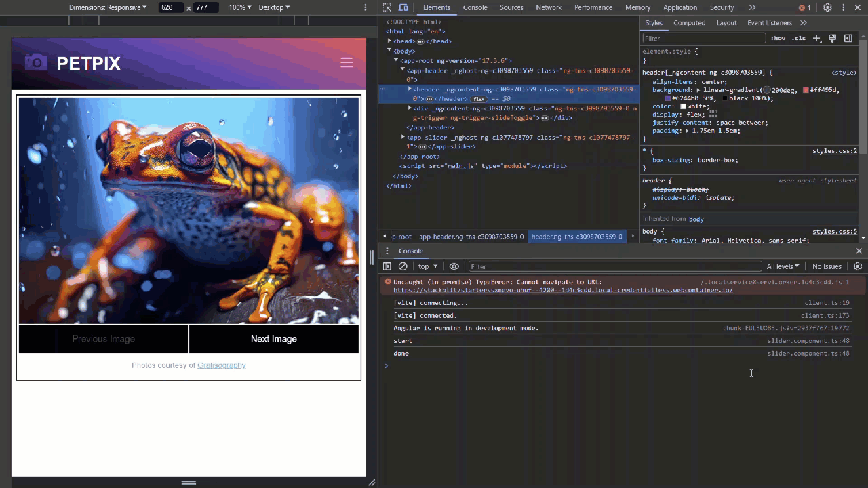Collapse the body element node
868x488 pixels.
[389, 51]
